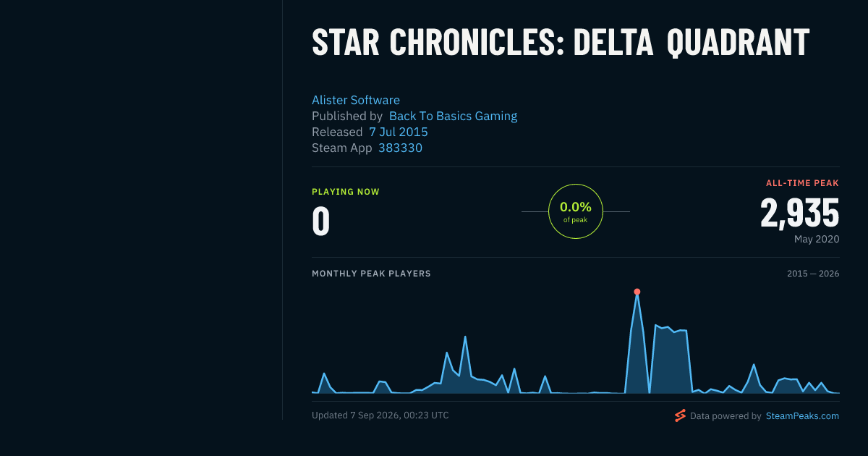Image resolution: width=868 pixels, height=456 pixels.
Task: Open the Back To Basics Gaming publisher link
Action: point(453,116)
